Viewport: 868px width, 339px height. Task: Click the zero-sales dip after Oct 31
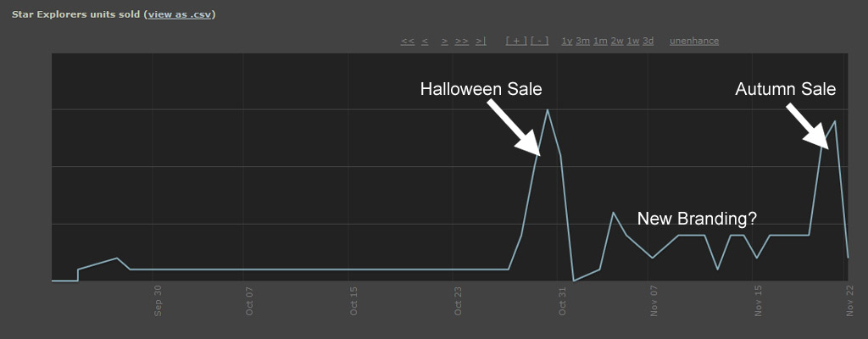(x=574, y=281)
